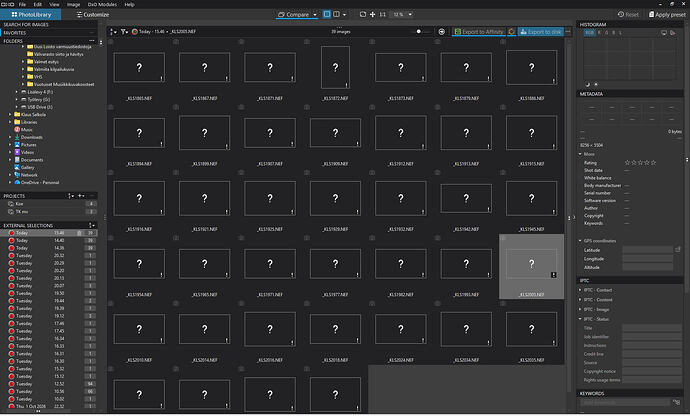Click the Longitude input field
Image resolution: width=690 pixels, height=416 pixels.
[x=647, y=258]
